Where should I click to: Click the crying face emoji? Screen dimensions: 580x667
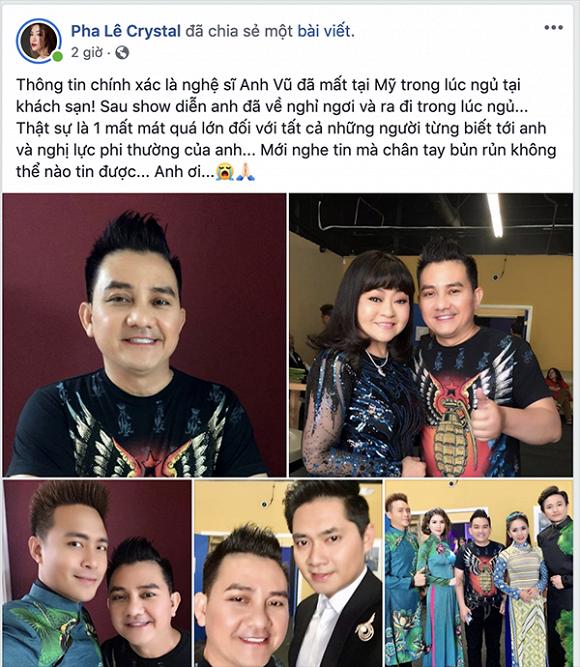(225, 172)
